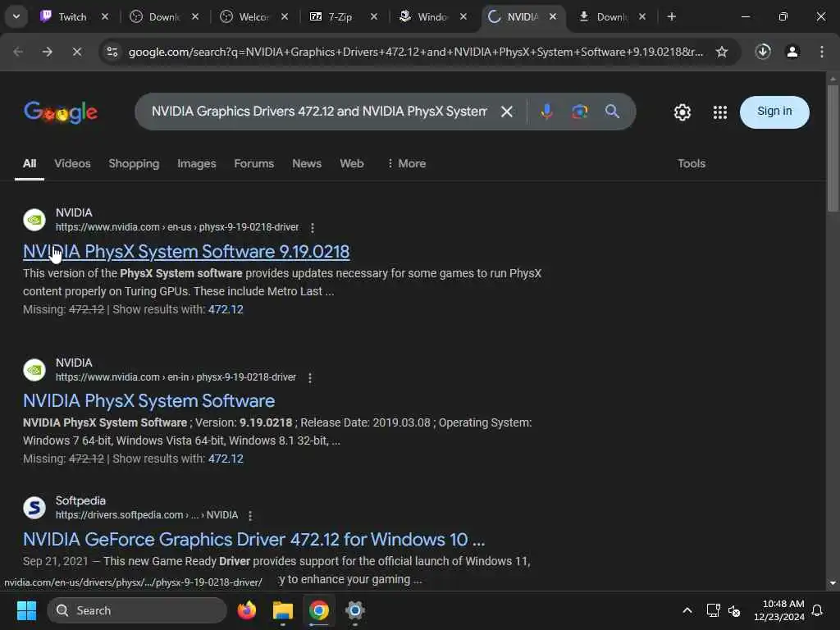Open search Tools options
Viewport: 840px width, 630px height.
coord(691,163)
